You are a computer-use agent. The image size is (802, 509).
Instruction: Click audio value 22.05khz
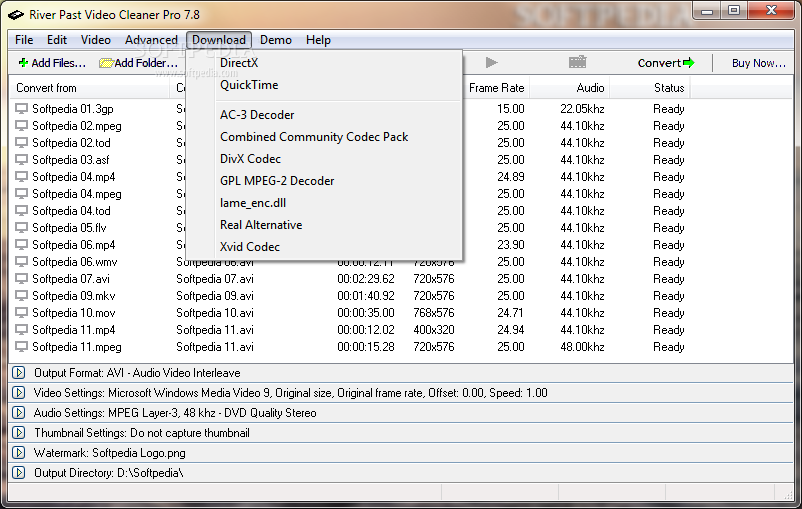pyautogui.click(x=582, y=109)
